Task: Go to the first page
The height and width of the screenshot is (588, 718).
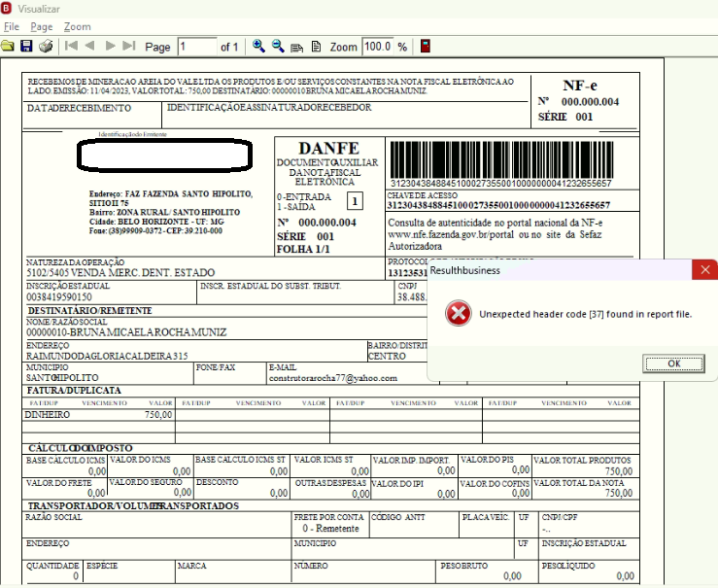Action: [71, 46]
